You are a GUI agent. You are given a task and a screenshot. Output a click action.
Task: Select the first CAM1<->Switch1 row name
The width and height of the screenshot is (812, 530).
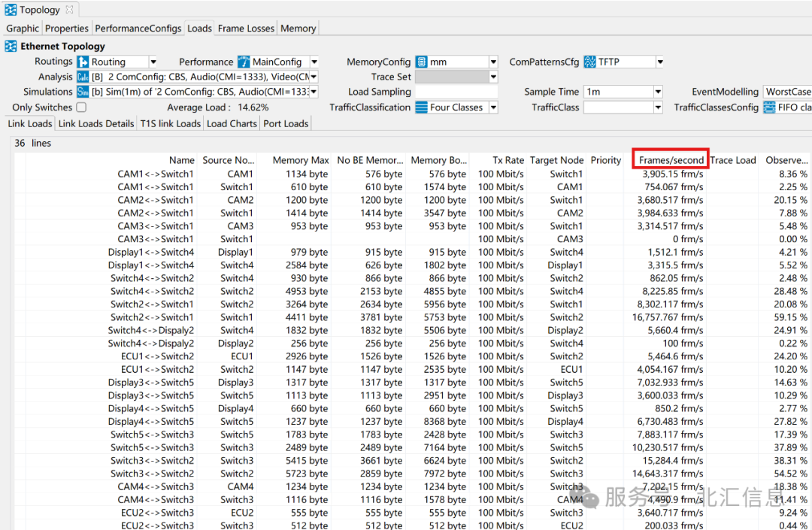coord(156,174)
